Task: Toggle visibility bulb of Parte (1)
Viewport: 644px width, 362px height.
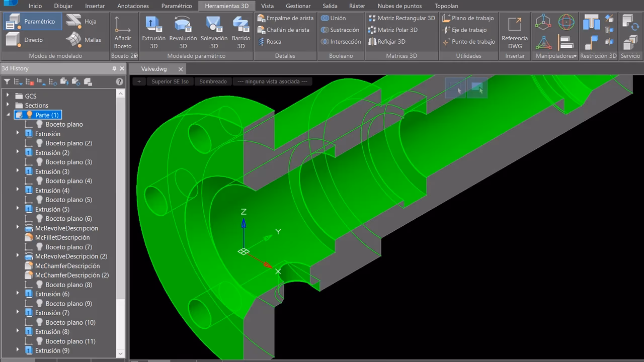Action: coord(29,115)
